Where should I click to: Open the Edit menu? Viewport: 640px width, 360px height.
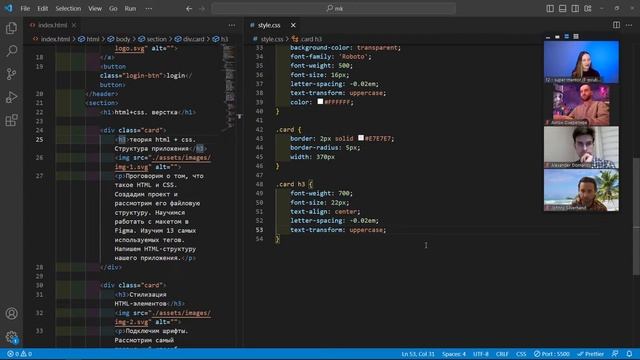(42, 9)
